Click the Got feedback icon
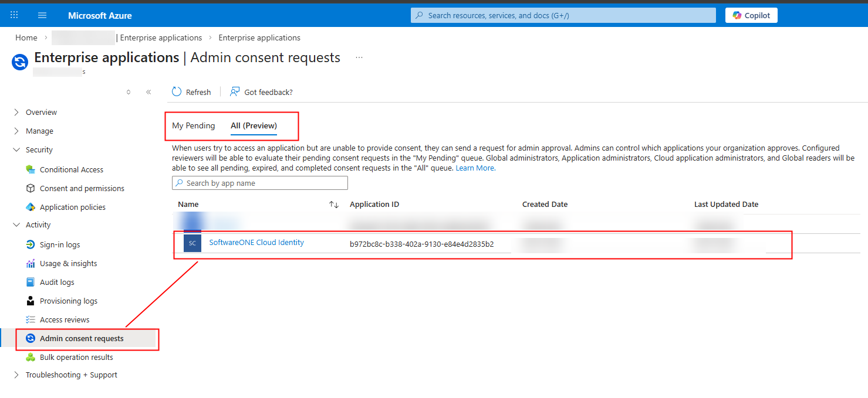868x398 pixels. click(235, 92)
